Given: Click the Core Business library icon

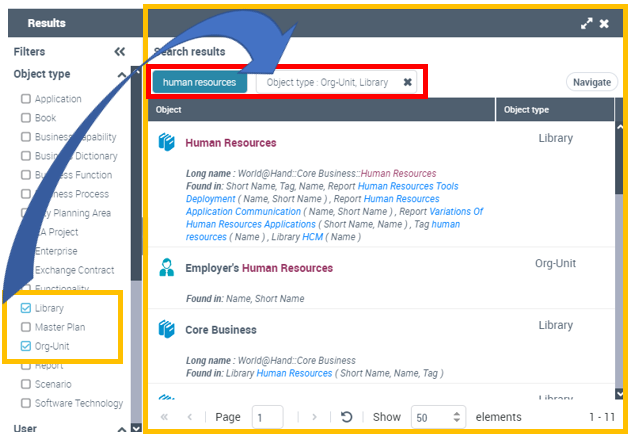Looking at the screenshot, I should pos(167,329).
